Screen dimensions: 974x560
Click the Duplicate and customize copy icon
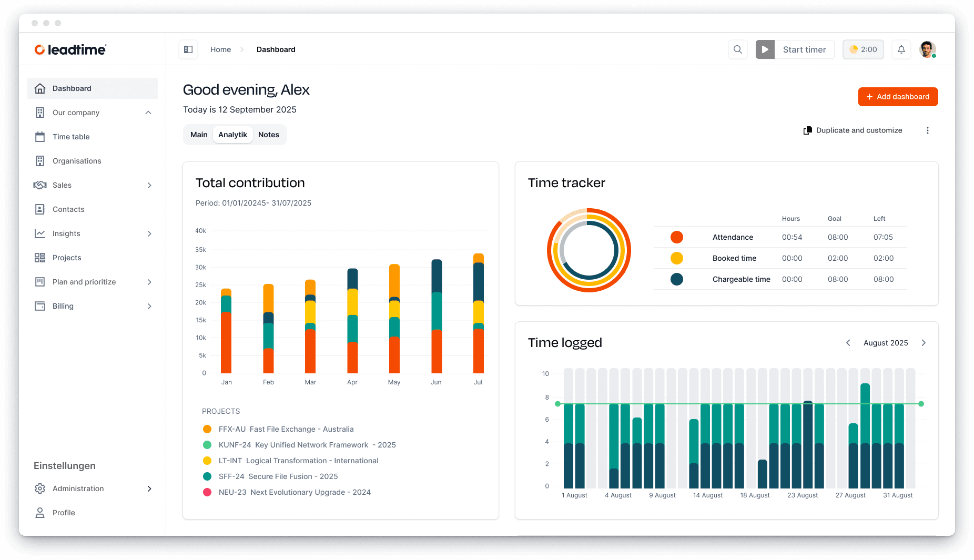[807, 130]
